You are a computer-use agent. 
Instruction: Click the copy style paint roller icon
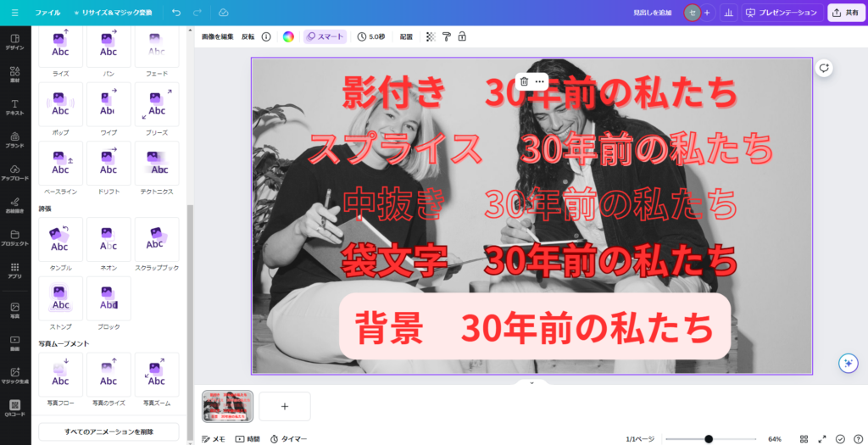click(447, 36)
